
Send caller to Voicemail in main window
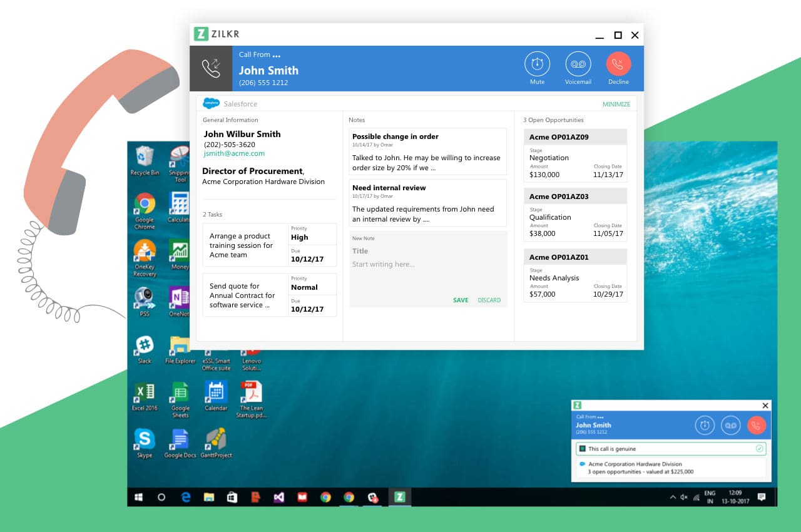[578, 64]
